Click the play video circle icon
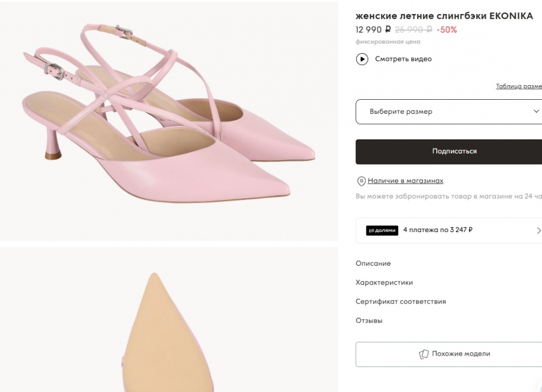The width and height of the screenshot is (542, 392). [x=362, y=59]
